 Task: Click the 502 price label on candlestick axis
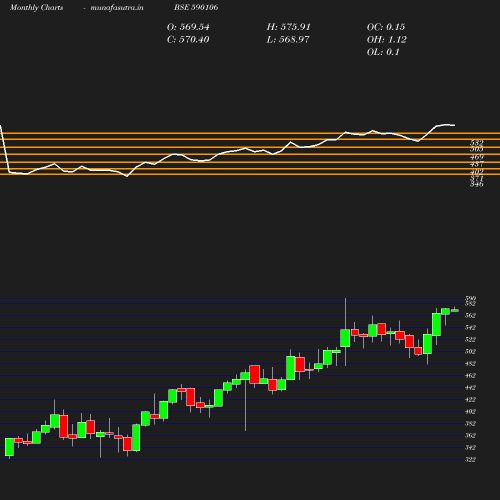tap(470, 351)
